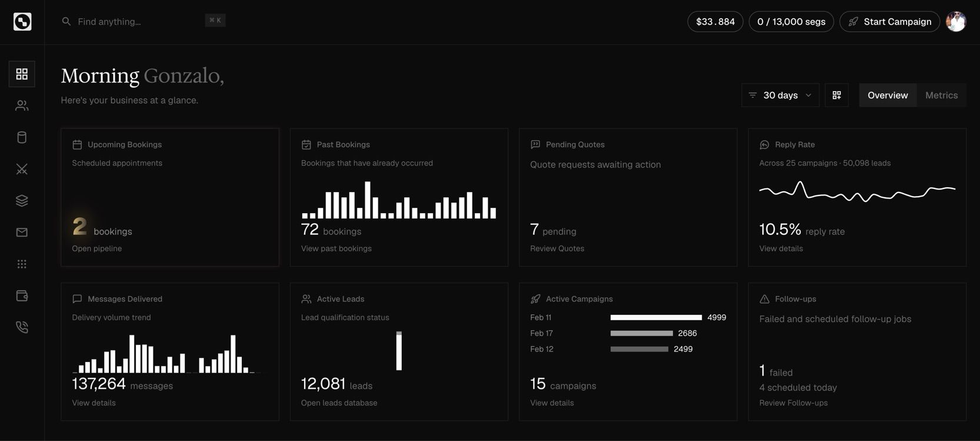Open the mail envelope icon in sidebar

coord(22,233)
